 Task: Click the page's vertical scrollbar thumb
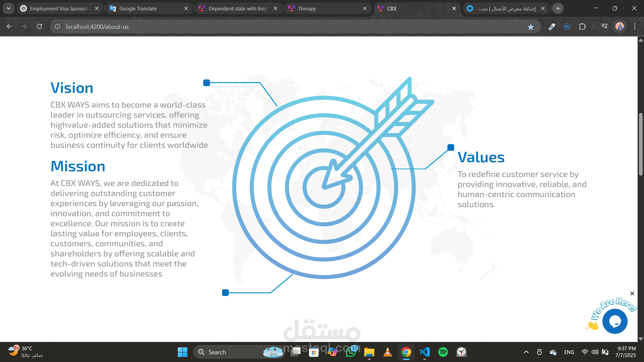coord(641,144)
